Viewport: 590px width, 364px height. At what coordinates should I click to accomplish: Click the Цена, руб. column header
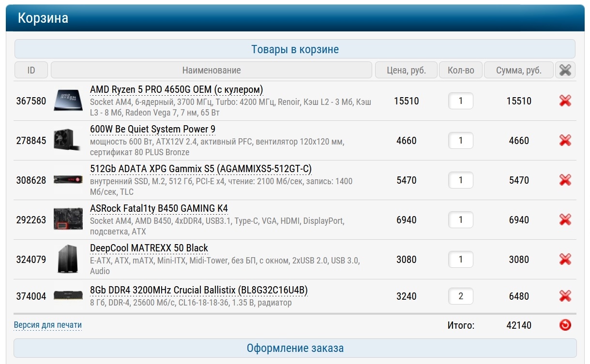[406, 70]
